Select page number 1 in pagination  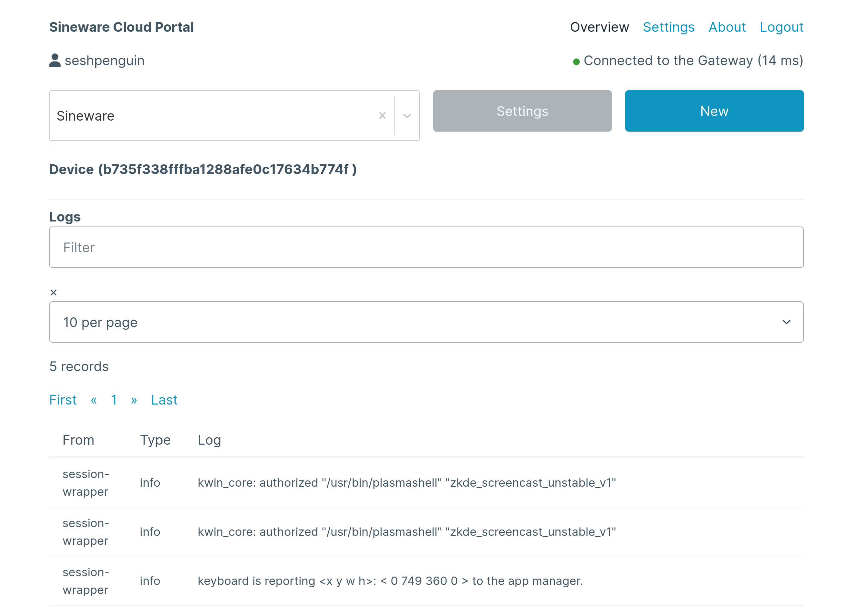click(x=114, y=400)
